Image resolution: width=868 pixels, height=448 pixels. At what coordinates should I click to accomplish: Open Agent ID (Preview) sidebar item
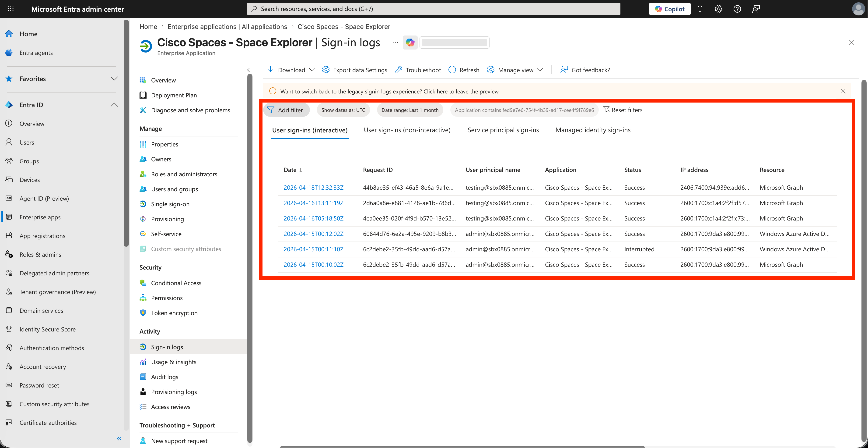point(44,198)
